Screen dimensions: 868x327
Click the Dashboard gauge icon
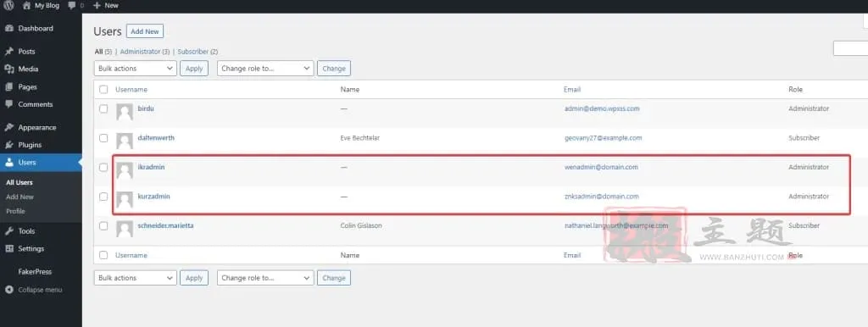(x=8, y=28)
